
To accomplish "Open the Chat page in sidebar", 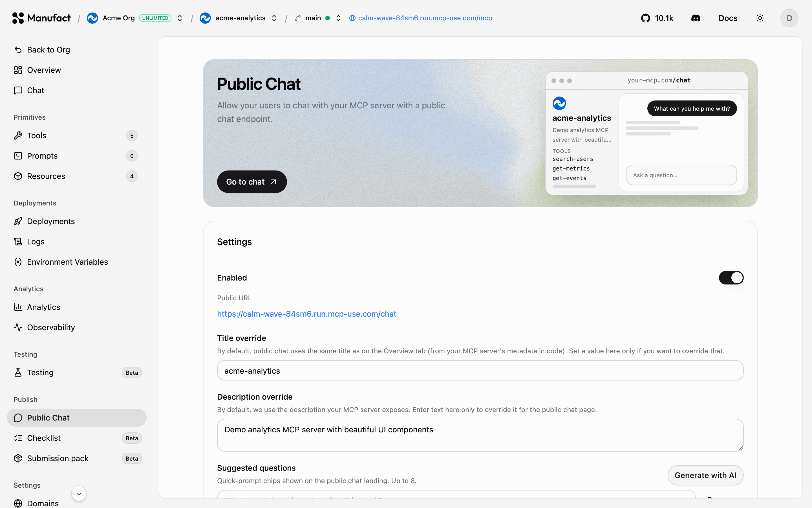I will 76,90.
